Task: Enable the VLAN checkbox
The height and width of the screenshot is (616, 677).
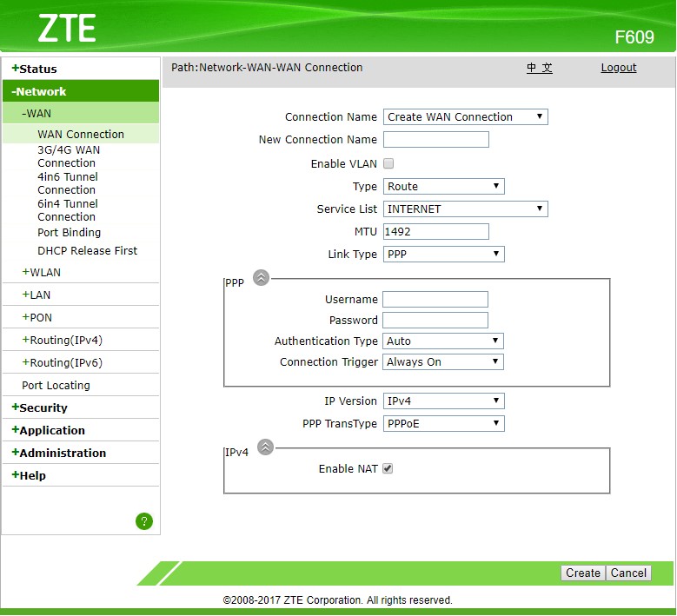Action: 388,163
